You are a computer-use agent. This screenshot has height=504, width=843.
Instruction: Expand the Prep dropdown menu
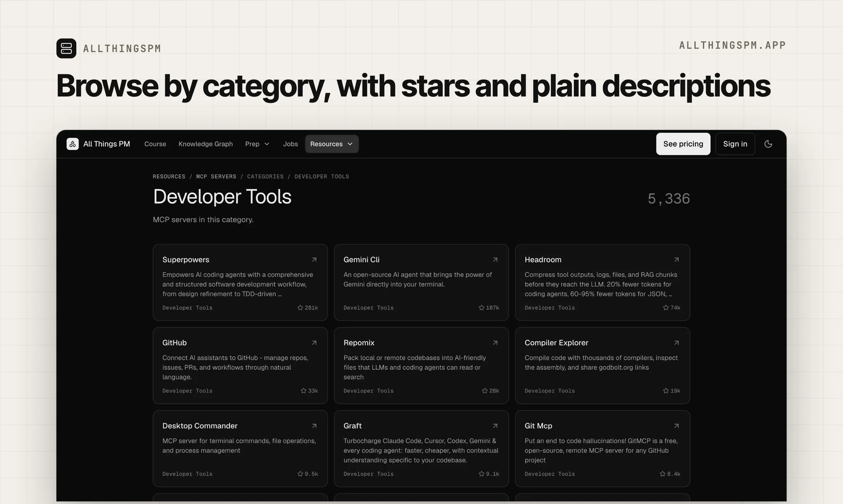tap(257, 144)
